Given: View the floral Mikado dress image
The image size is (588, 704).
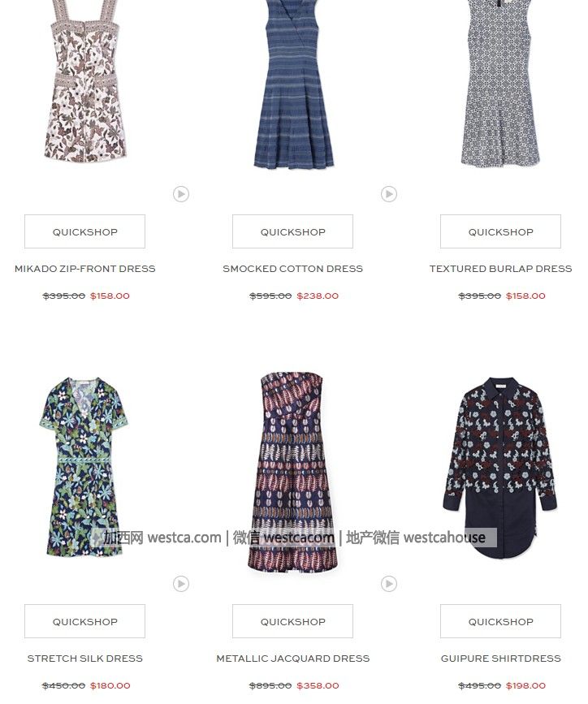Looking at the screenshot, I should (x=85, y=81).
